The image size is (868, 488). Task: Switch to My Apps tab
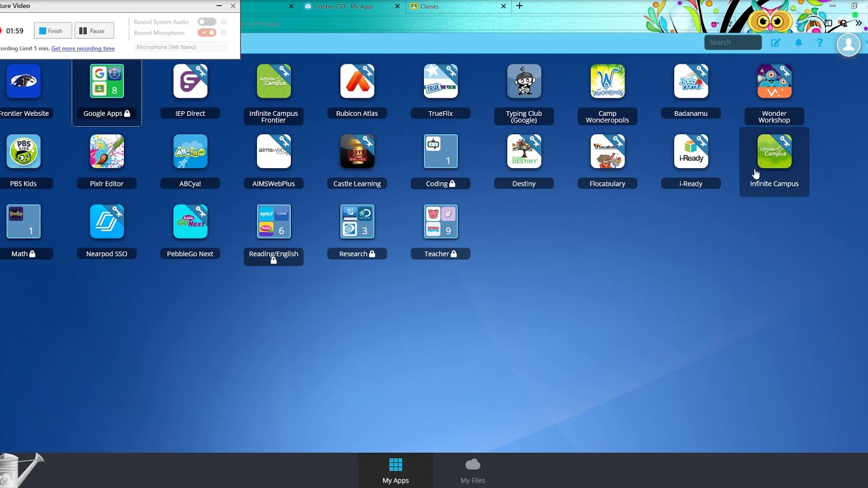pyautogui.click(x=395, y=470)
